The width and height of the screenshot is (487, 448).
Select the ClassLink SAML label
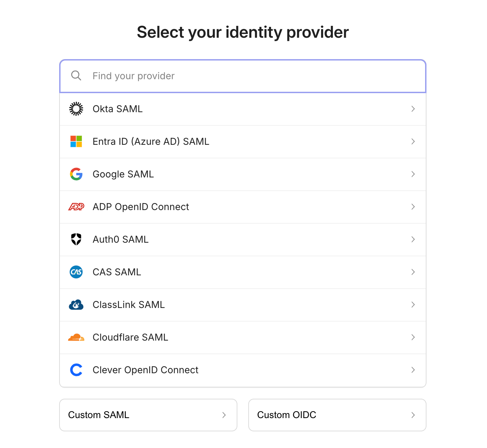coord(129,305)
